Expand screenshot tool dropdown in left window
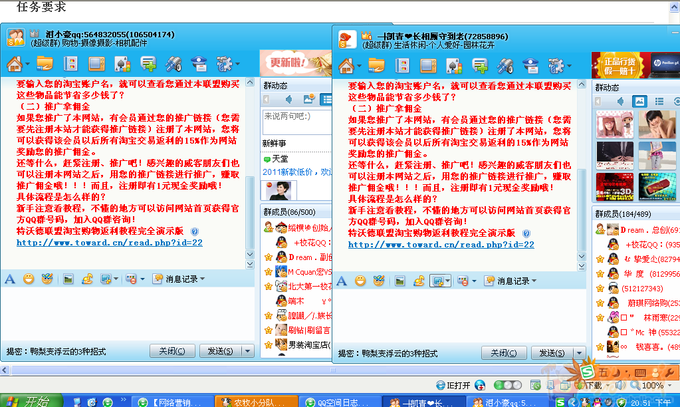This screenshot has height=407, width=680. (x=116, y=279)
